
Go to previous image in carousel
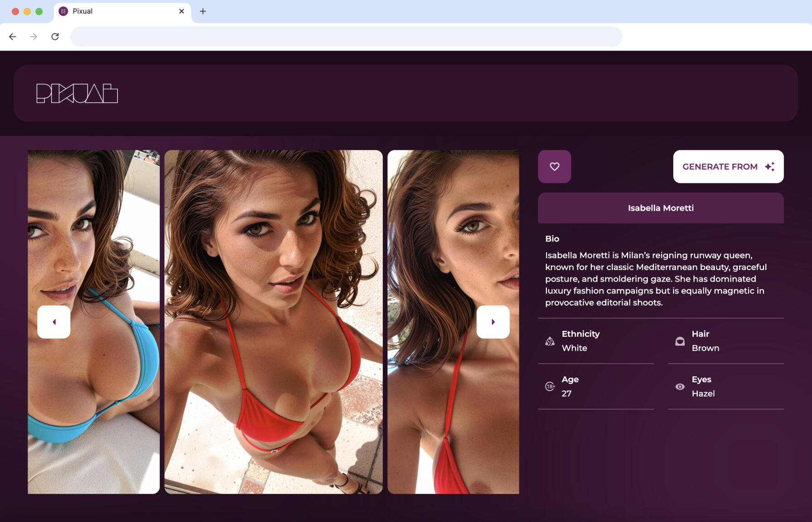[54, 322]
